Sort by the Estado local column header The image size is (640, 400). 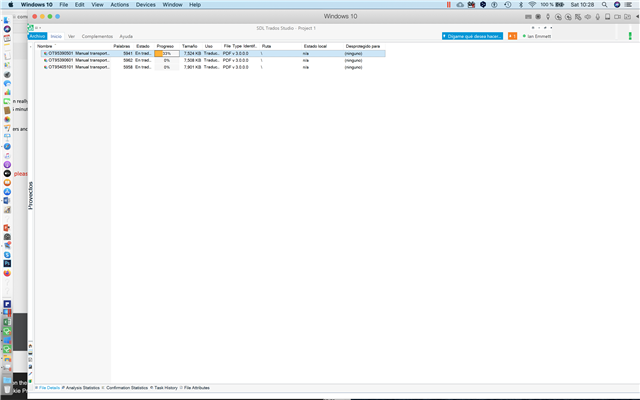tap(315, 46)
